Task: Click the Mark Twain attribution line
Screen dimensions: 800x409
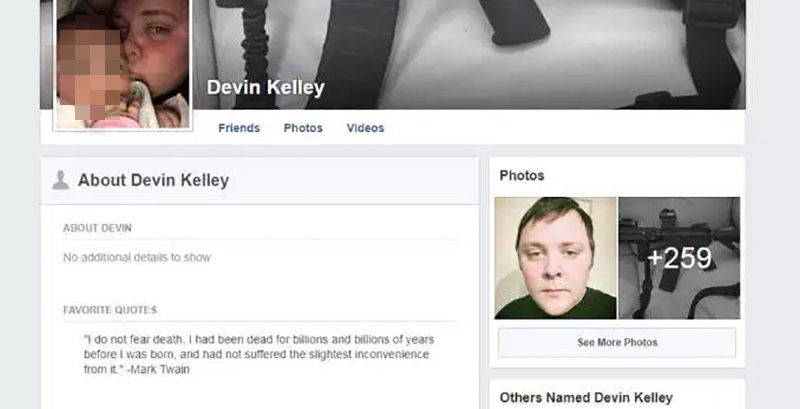Action: [x=137, y=370]
